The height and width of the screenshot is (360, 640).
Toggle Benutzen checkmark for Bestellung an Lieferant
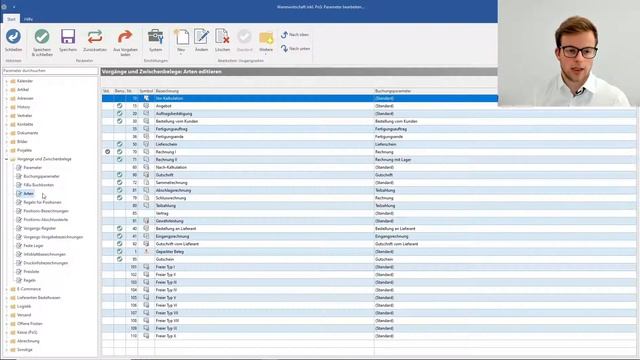click(x=120, y=229)
